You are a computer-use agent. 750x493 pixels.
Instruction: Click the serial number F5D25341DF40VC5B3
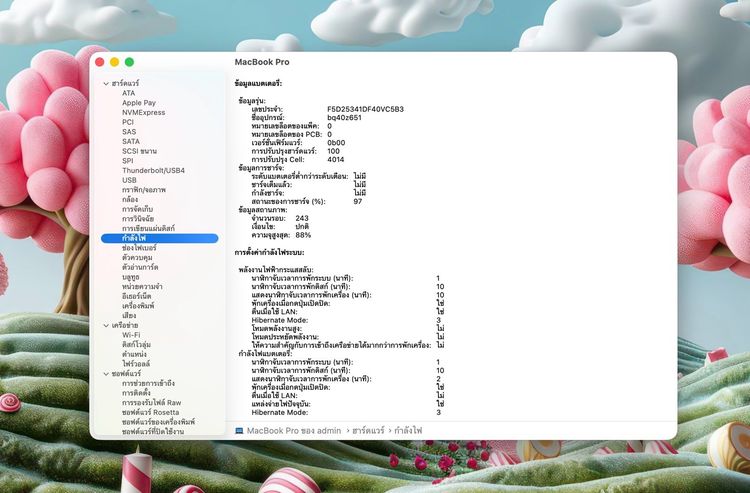(x=365, y=109)
